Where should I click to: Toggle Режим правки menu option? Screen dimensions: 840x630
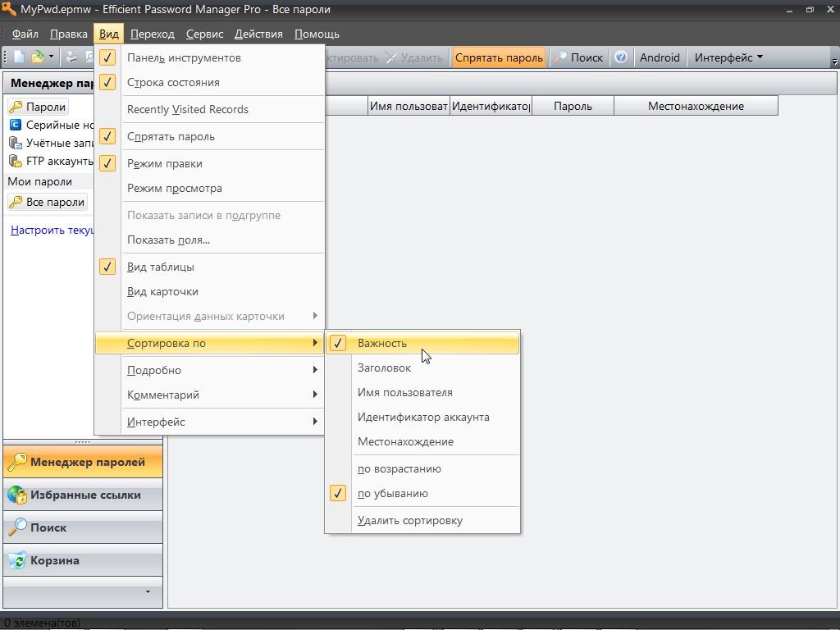(x=209, y=163)
